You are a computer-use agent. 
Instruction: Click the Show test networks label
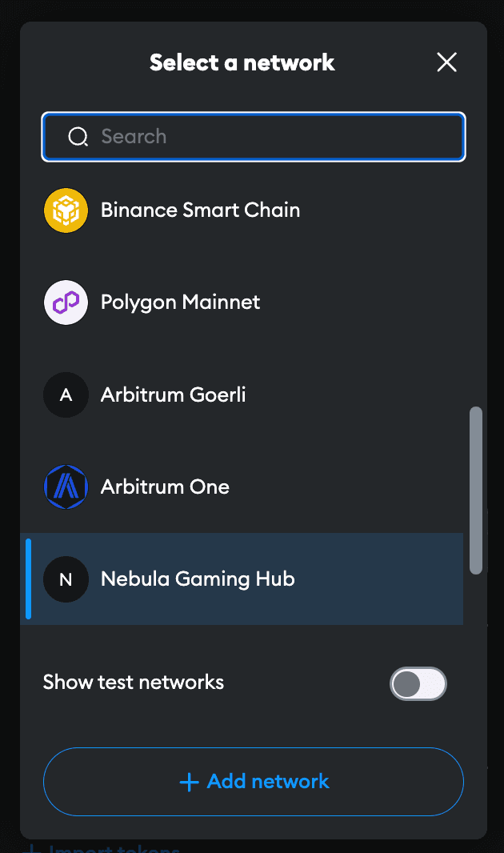point(134,683)
